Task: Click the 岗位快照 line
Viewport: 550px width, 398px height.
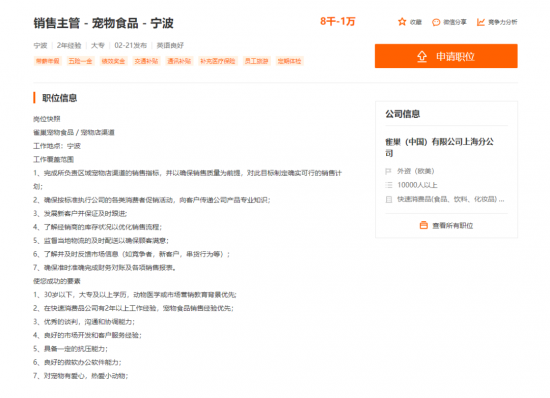Action: [x=47, y=119]
